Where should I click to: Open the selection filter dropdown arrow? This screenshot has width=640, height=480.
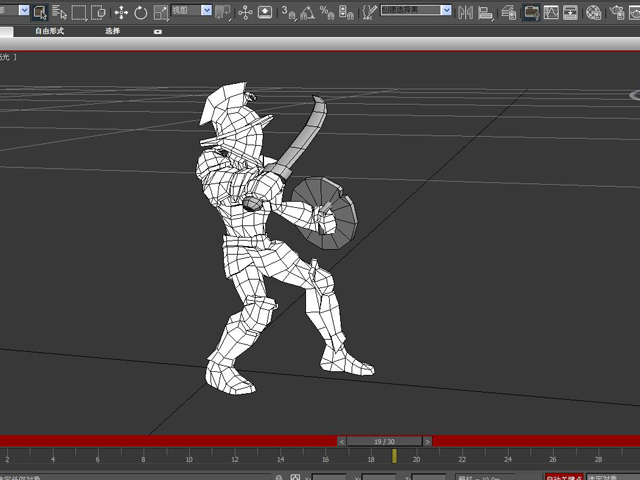point(24,10)
